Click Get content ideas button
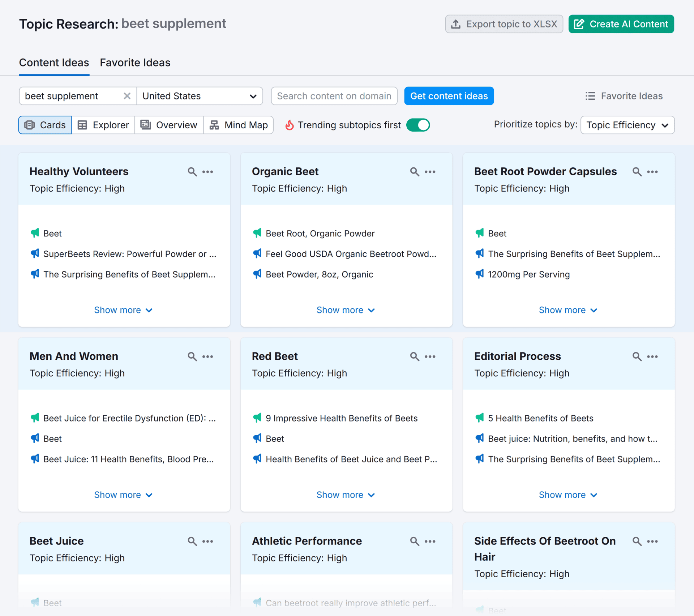Screen dimensions: 694x616 coord(449,96)
